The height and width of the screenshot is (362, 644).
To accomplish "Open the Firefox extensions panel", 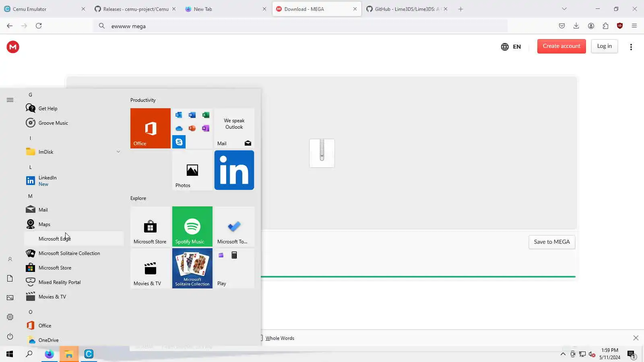I will [x=605, y=26].
